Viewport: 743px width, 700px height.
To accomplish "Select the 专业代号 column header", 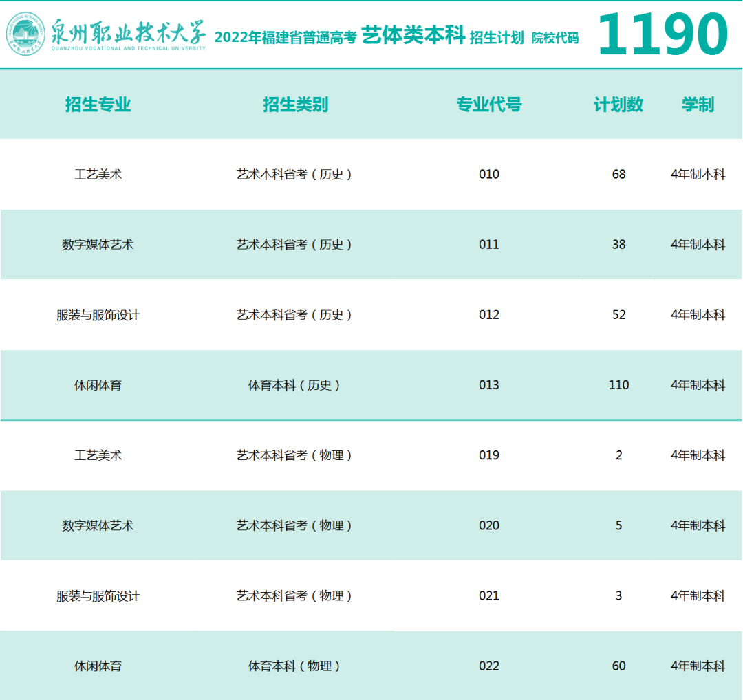I will tap(489, 105).
